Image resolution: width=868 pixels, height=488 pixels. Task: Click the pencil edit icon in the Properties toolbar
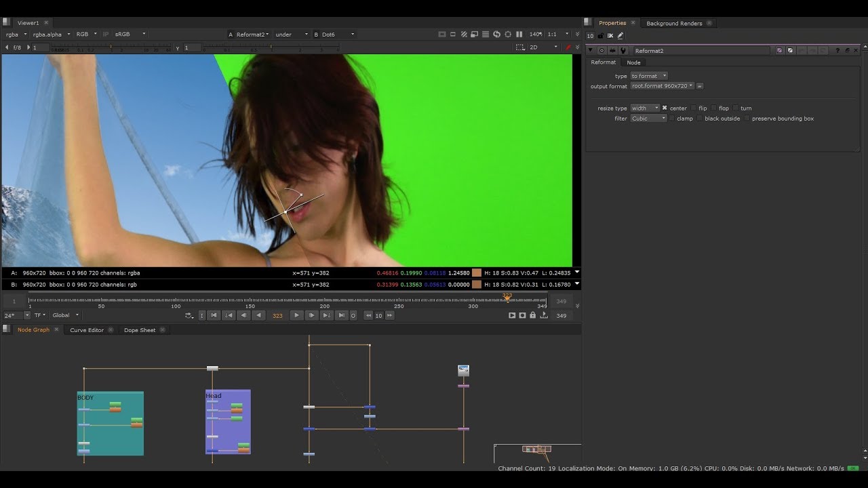(x=620, y=36)
